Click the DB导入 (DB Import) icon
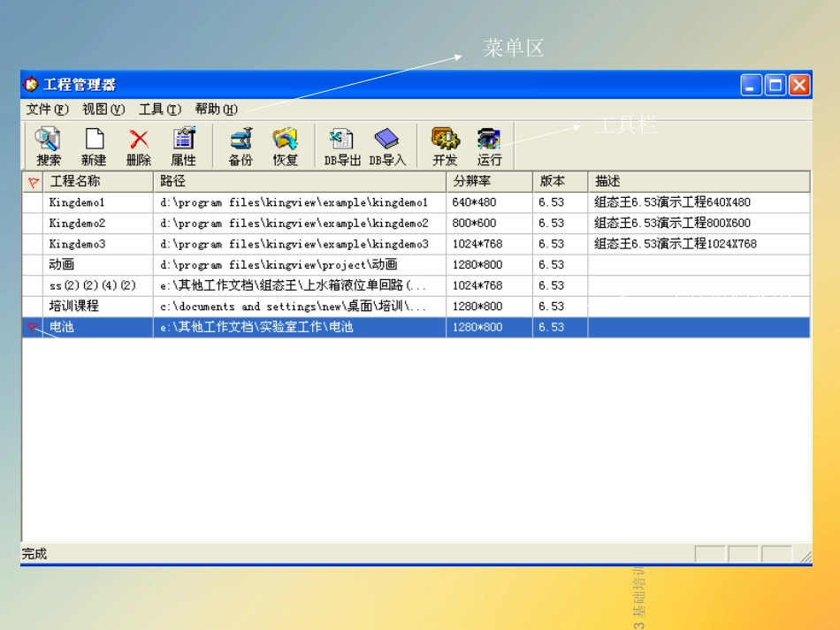840x630 pixels. [387, 146]
